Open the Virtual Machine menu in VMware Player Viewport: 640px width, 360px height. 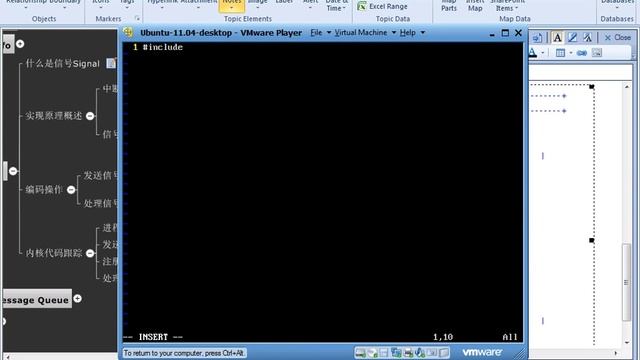pos(361,33)
